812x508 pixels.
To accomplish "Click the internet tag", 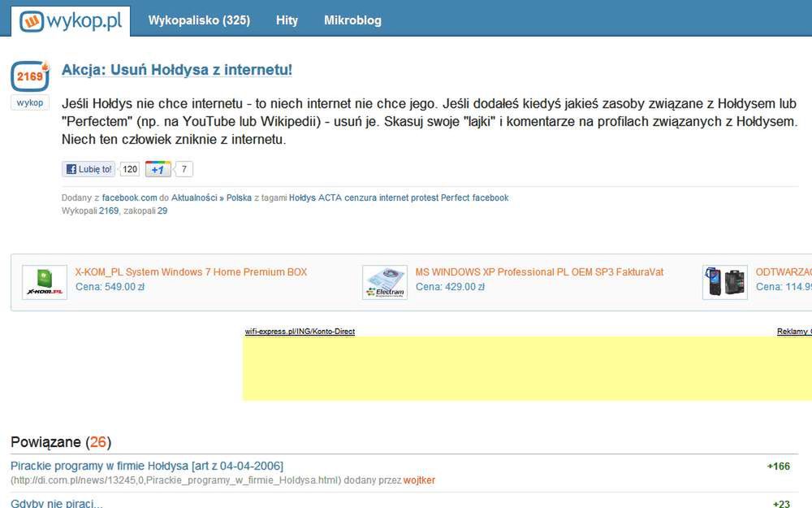I will point(394,198).
